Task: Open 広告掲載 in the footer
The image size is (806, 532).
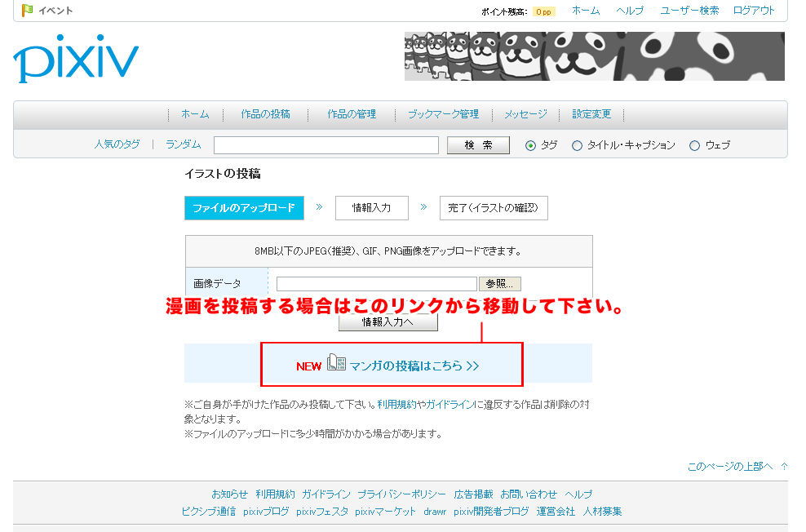Action: pyautogui.click(x=473, y=494)
